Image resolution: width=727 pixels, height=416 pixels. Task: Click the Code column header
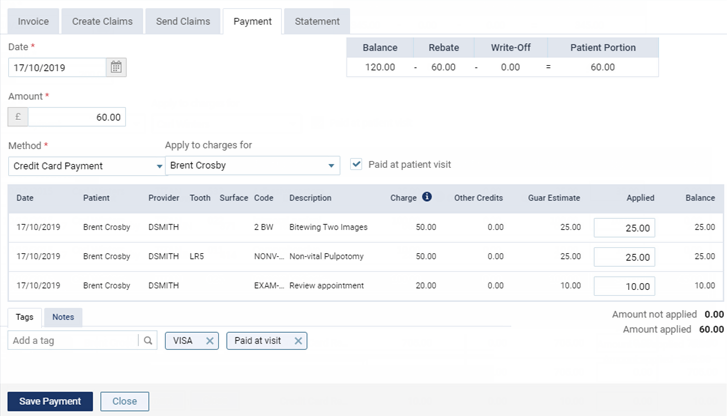[x=263, y=198]
